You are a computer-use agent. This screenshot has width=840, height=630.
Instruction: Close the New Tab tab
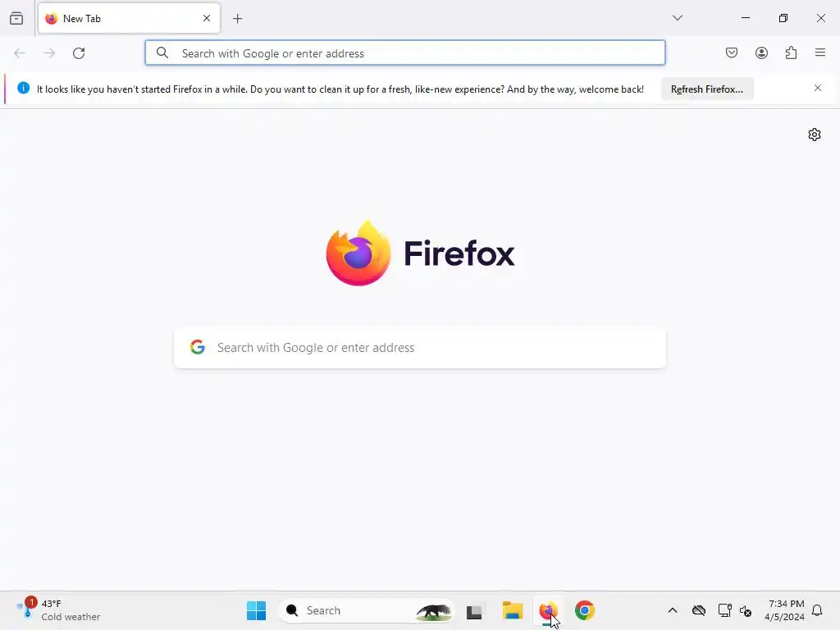(x=207, y=18)
